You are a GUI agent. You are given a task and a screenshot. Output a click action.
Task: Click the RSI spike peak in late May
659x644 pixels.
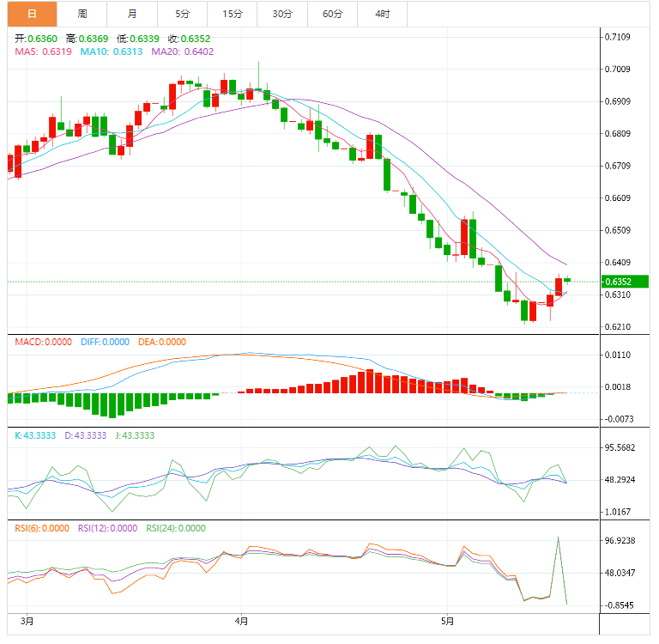point(558,538)
